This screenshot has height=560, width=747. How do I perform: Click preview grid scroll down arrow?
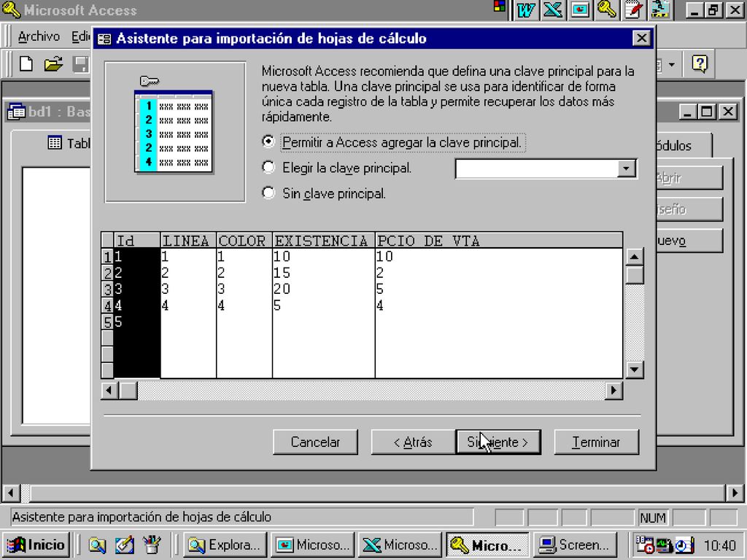tap(634, 370)
